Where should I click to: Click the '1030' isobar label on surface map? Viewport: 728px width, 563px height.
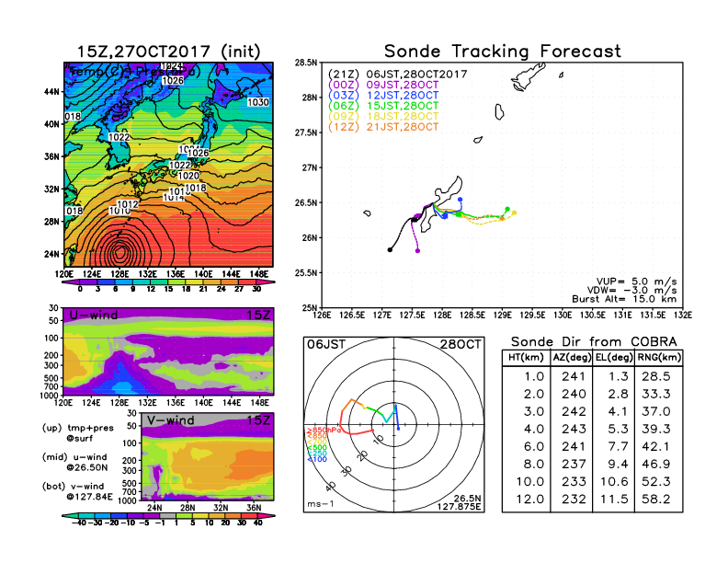257,102
